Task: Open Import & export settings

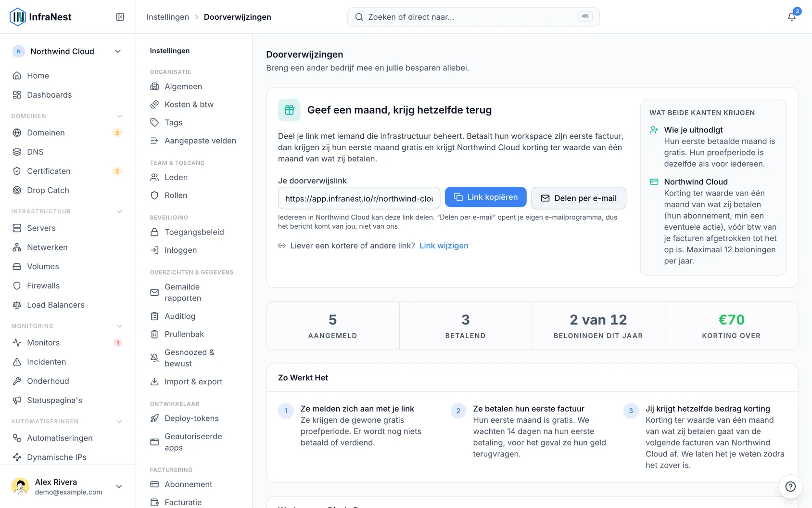Action: (194, 382)
